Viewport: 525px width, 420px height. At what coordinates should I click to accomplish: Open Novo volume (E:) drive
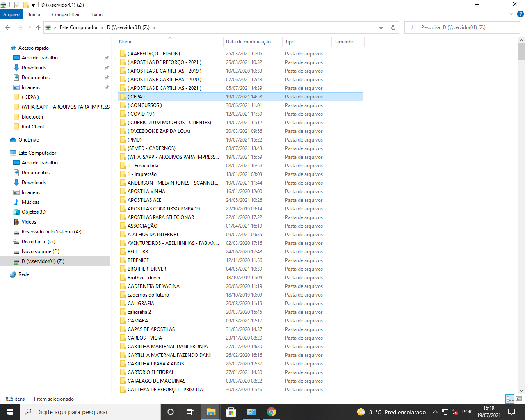coord(40,251)
